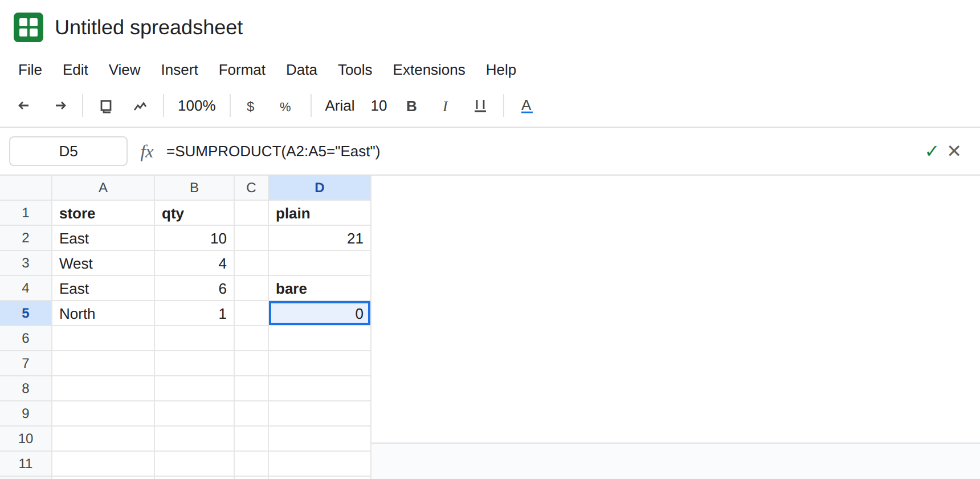Select column D header
This screenshot has width=980, height=479.
pyautogui.click(x=320, y=188)
